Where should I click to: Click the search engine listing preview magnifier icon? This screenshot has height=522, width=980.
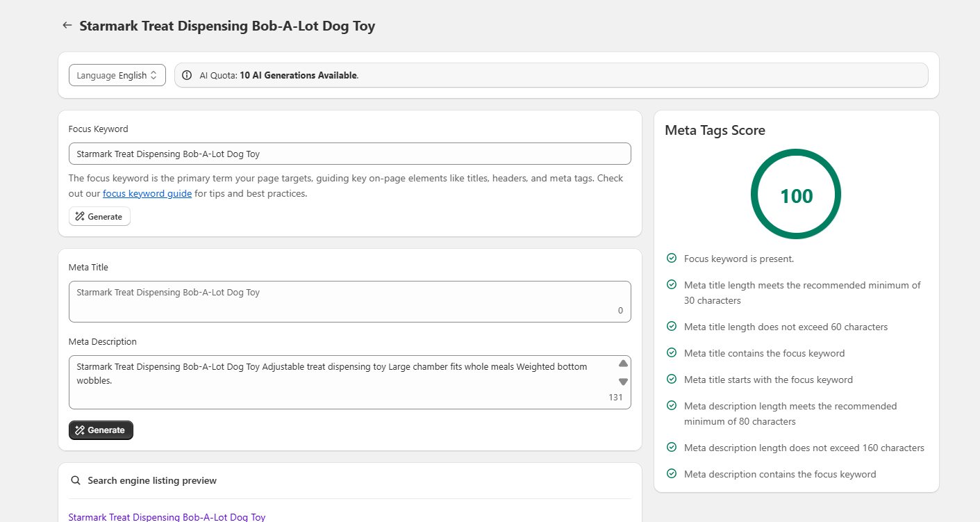[x=76, y=480]
